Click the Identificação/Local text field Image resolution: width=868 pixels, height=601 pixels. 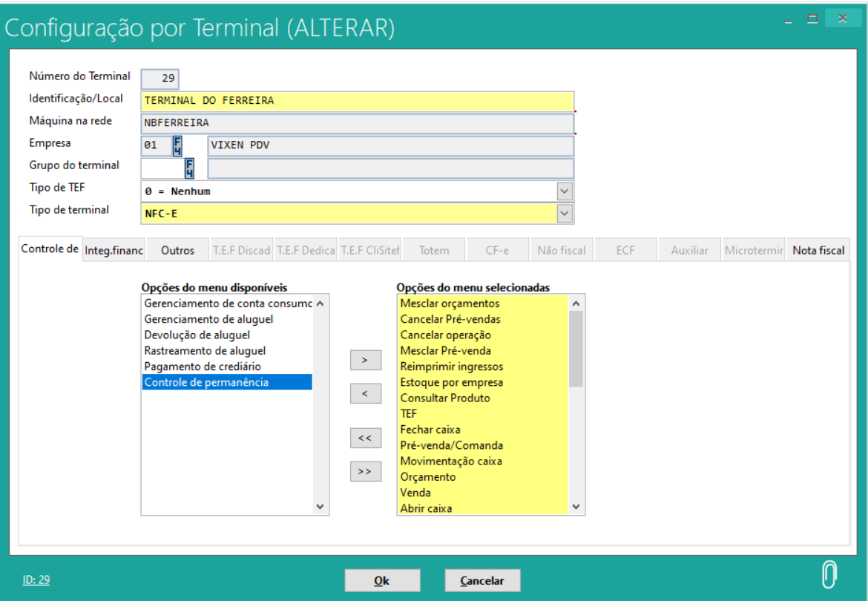pos(356,101)
